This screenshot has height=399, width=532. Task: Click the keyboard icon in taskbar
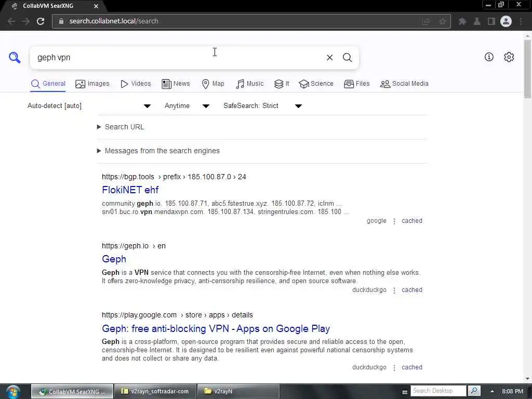pyautogui.click(x=405, y=392)
